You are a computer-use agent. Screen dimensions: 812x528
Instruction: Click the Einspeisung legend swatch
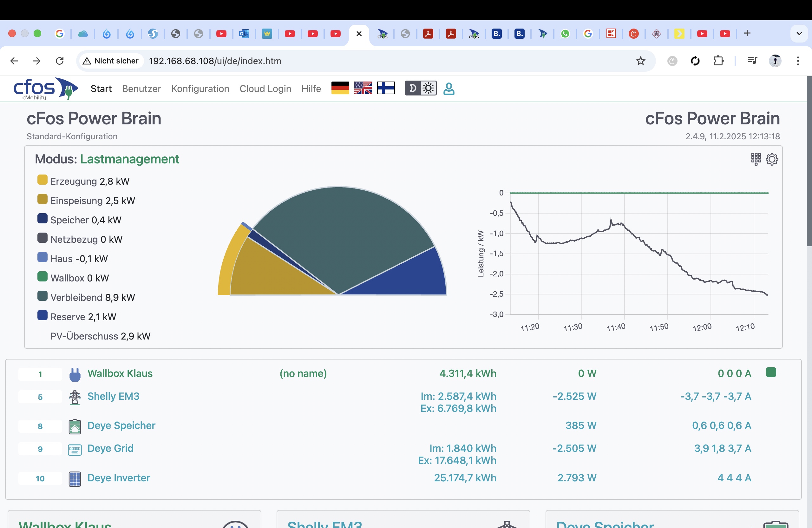(x=42, y=199)
